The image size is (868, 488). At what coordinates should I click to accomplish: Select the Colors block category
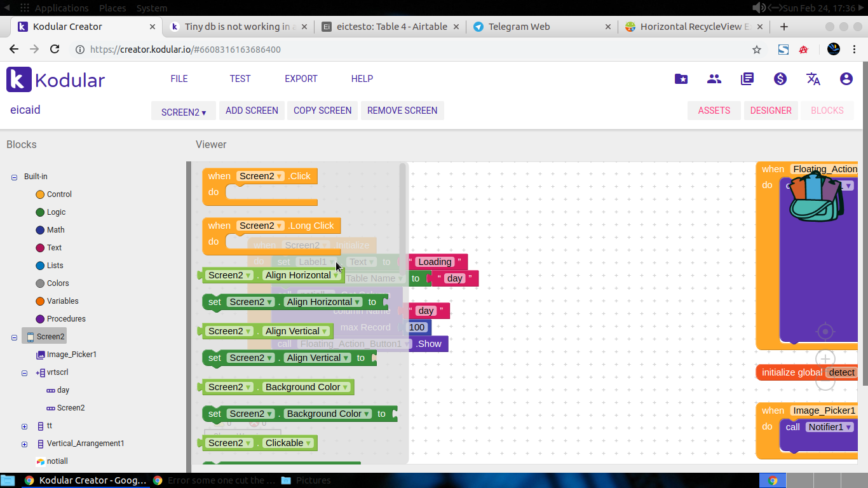pyautogui.click(x=58, y=283)
